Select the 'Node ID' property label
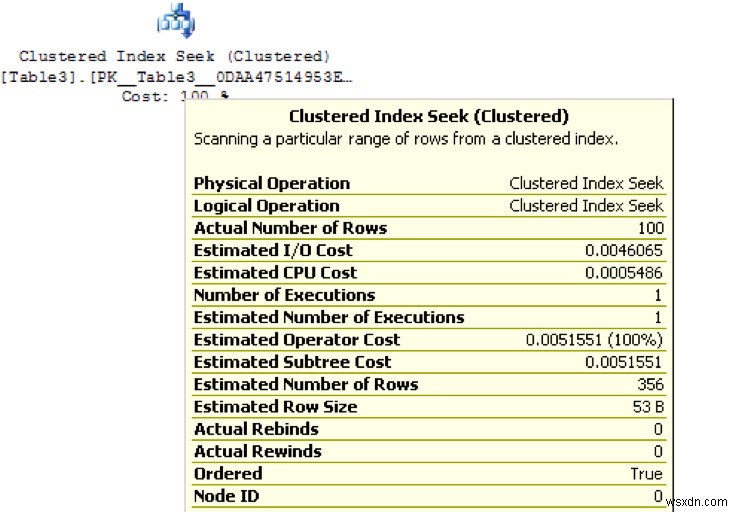739x512 pixels. pos(226,496)
